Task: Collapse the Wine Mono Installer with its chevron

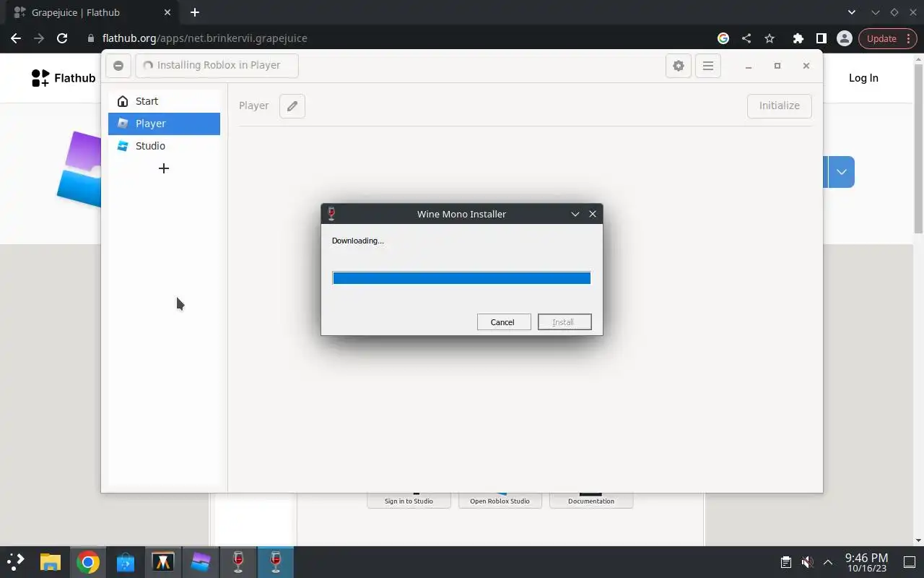Action: [575, 214]
